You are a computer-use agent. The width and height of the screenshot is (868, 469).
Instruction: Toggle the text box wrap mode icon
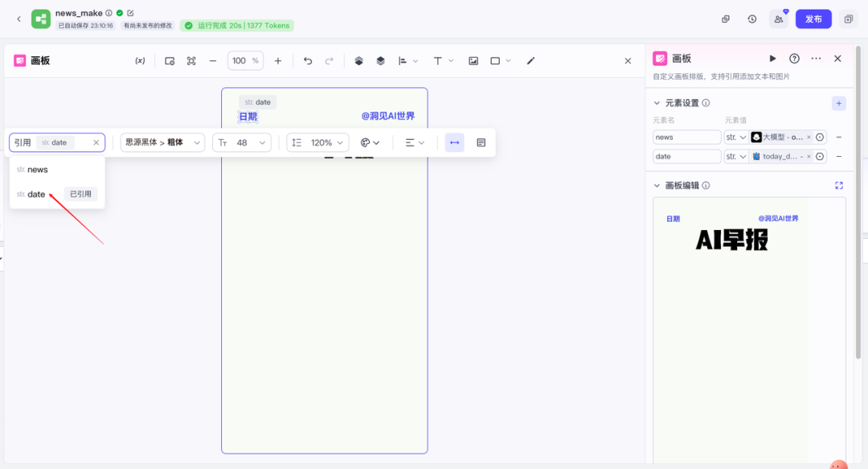[x=481, y=142]
